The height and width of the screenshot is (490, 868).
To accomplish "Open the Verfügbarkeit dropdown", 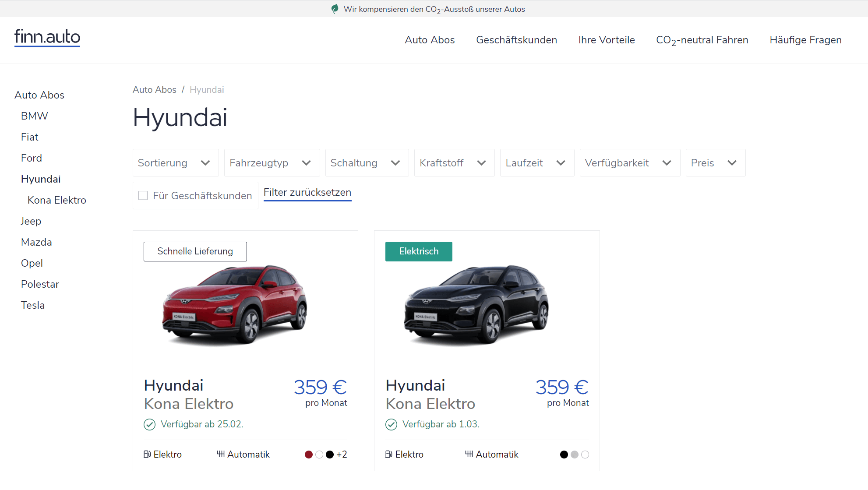I will (x=630, y=163).
